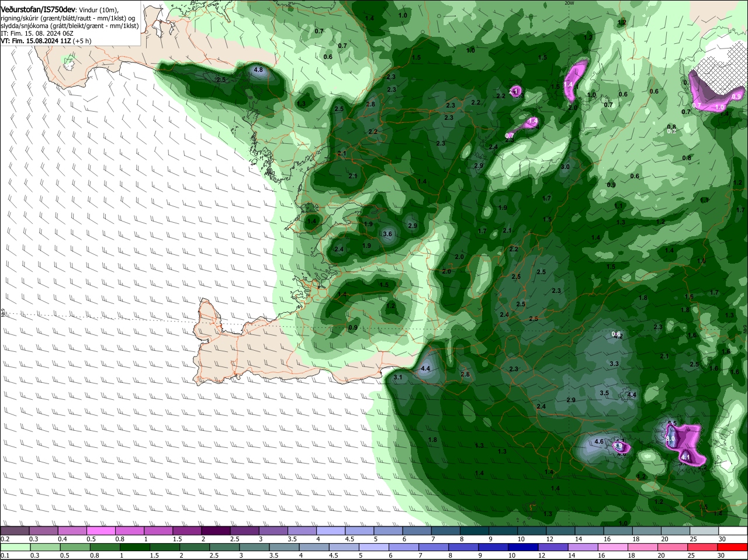The width and height of the screenshot is (748, 560).
Task: Click the upper legend swatch between 0.2 and 0.3
Action: coord(14,531)
